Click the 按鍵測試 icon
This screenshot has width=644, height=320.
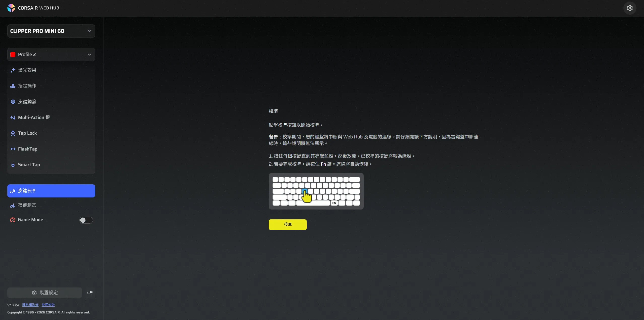tap(13, 205)
